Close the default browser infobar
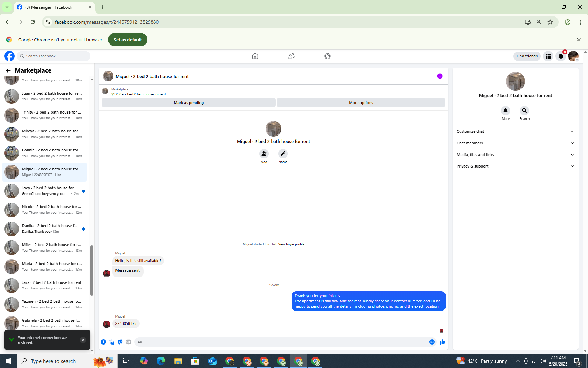The image size is (588, 368). pos(579,40)
